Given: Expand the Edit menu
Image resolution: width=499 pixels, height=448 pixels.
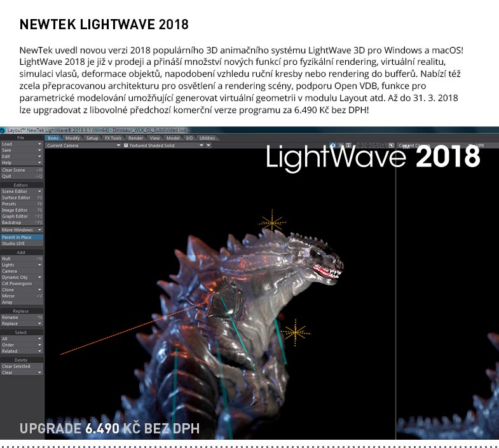Looking at the screenshot, I should tap(22, 156).
